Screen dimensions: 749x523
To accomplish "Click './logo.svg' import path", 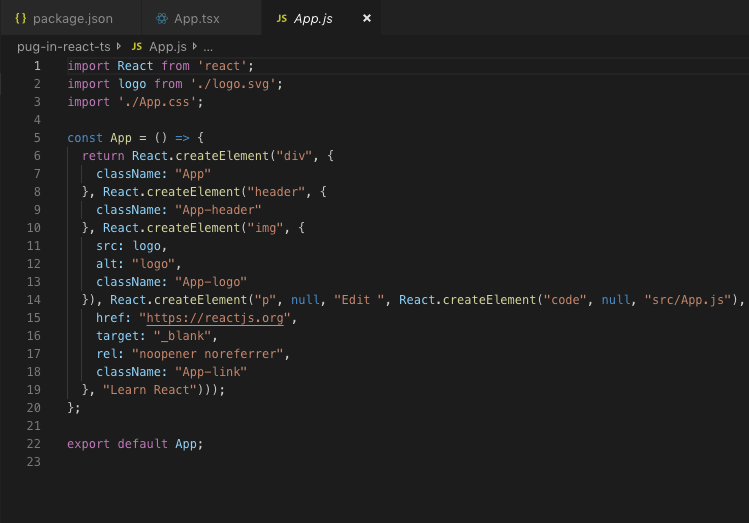I will [x=233, y=84].
